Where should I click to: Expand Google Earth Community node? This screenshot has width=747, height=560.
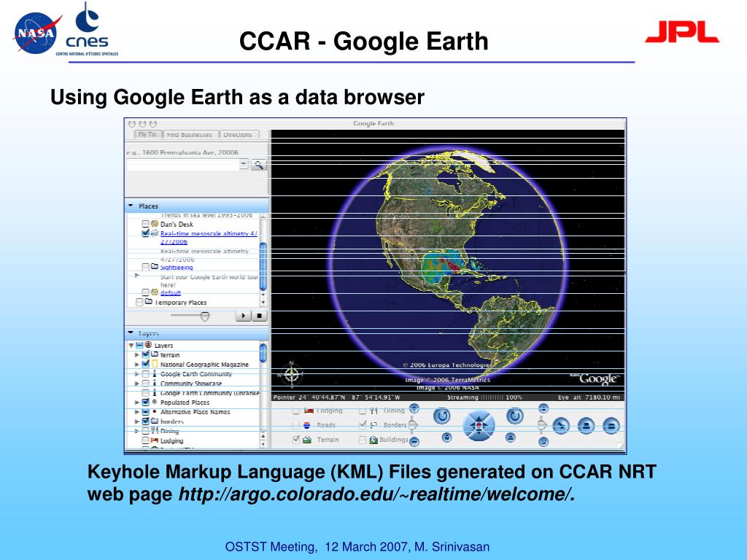[137, 374]
